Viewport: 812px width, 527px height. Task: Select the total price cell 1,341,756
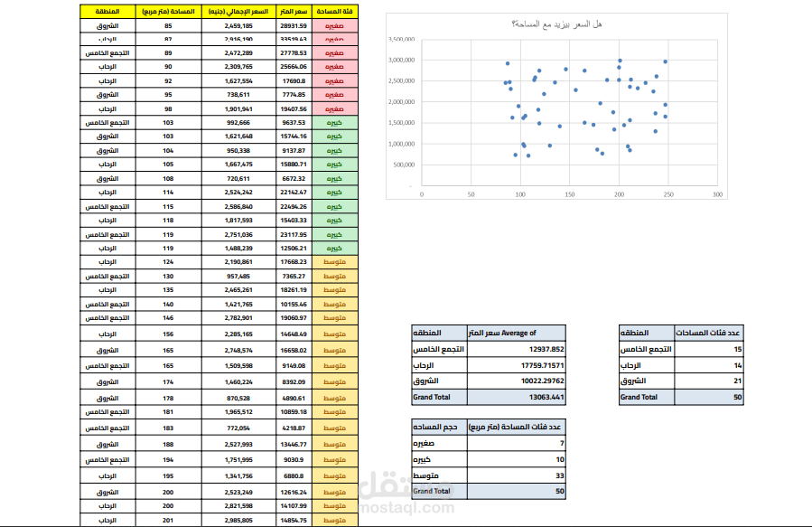click(x=238, y=475)
